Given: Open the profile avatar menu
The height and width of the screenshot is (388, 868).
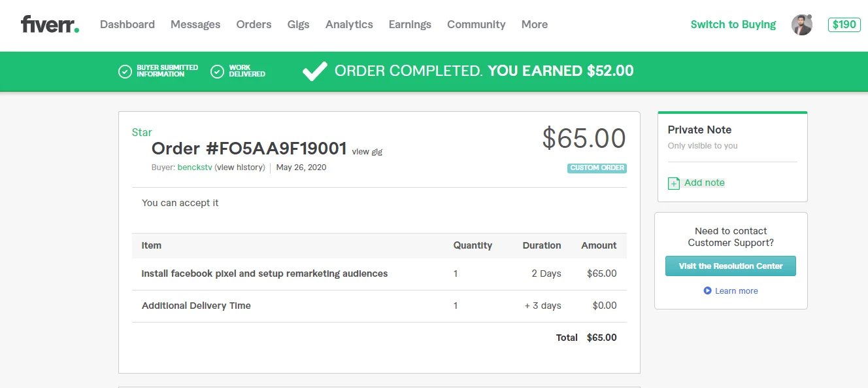Looking at the screenshot, I should click(801, 25).
